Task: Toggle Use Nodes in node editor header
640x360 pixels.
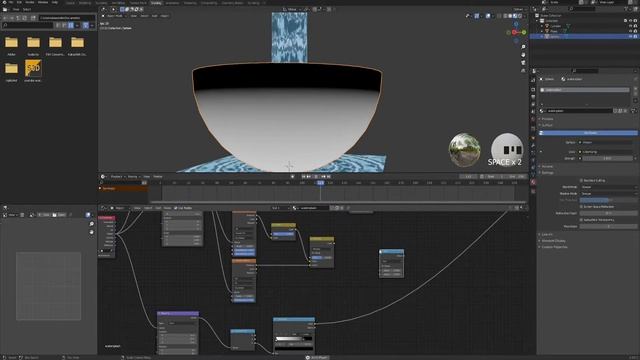Action: pyautogui.click(x=183, y=208)
